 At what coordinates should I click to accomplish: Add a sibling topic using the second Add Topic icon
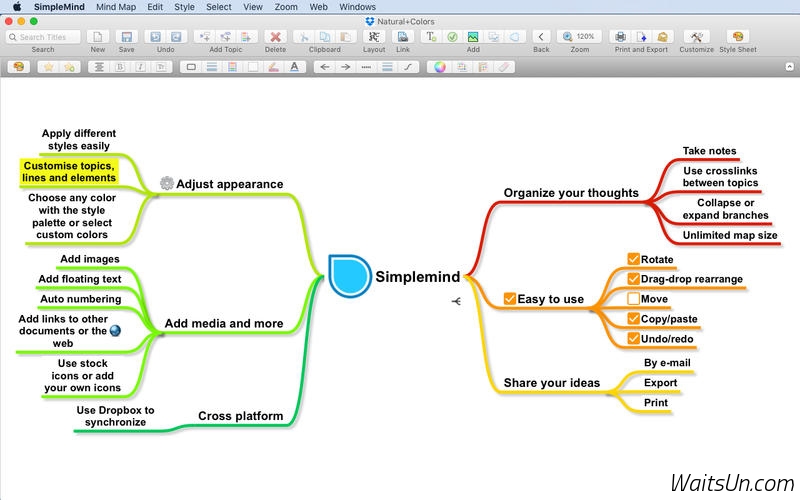tap(226, 37)
